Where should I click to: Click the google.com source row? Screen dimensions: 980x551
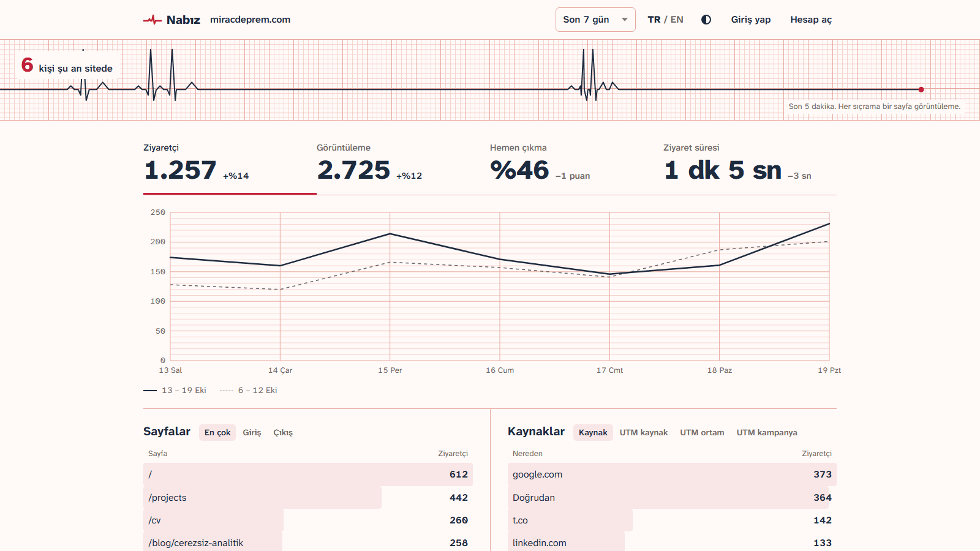(672, 474)
